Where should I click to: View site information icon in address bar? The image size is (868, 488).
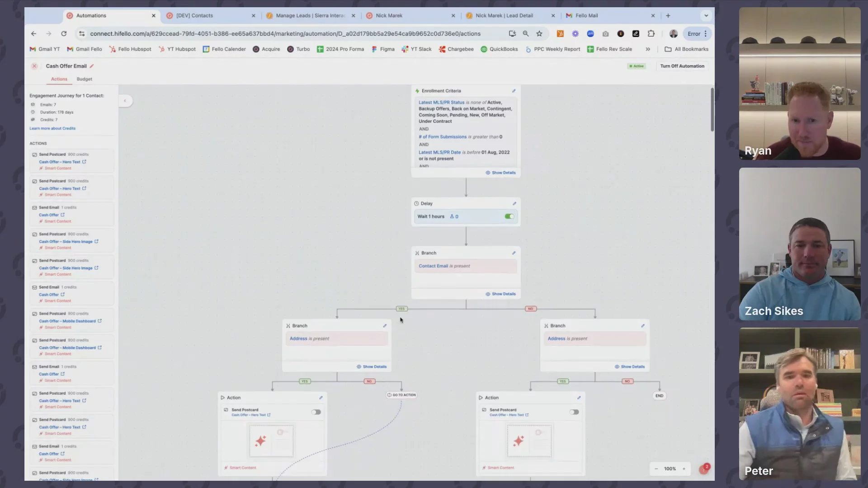click(82, 33)
